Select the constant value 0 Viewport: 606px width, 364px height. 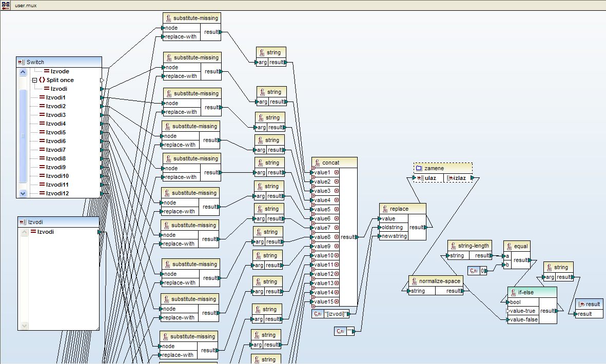(482, 271)
